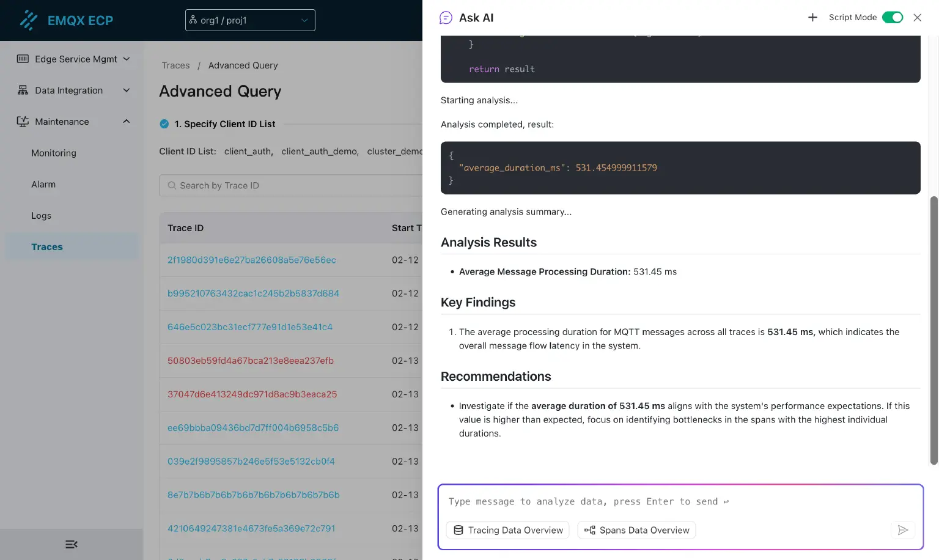This screenshot has height=560, width=939.
Task: Click the Data Integration sidebar icon
Action: click(x=23, y=90)
